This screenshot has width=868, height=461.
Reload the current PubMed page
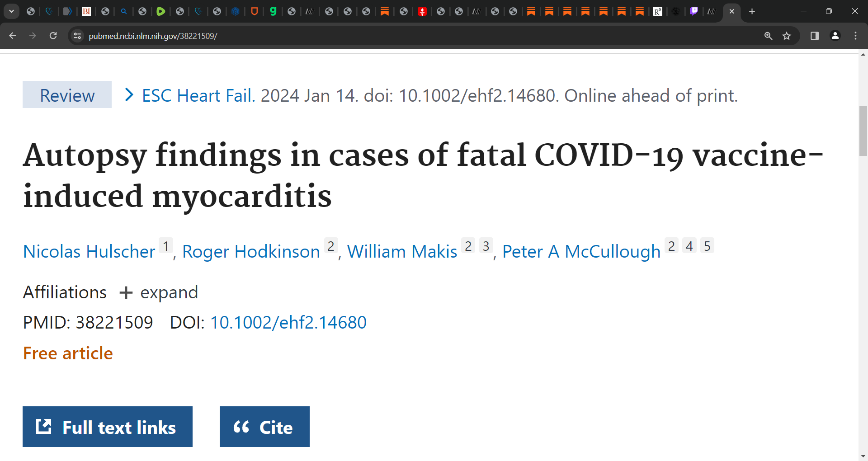point(53,36)
